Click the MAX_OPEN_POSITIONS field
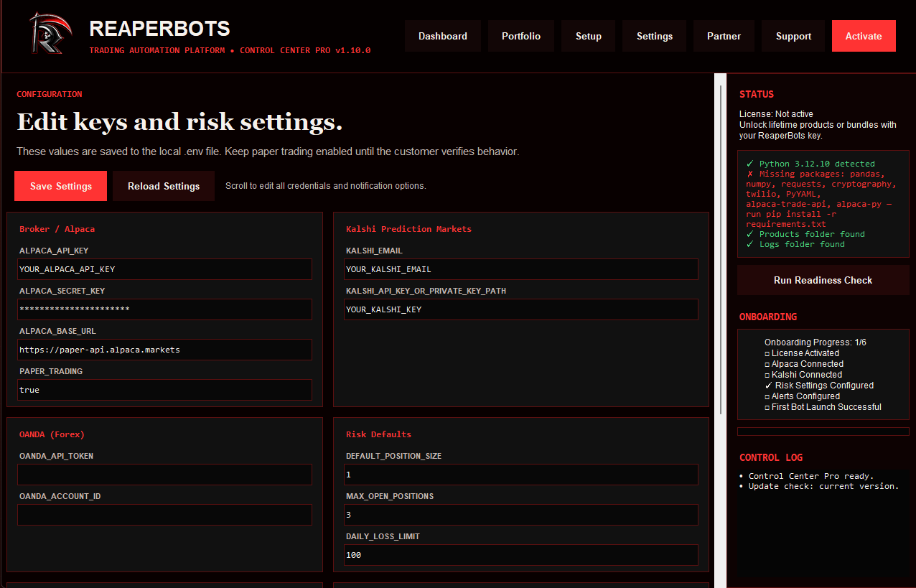 click(521, 515)
